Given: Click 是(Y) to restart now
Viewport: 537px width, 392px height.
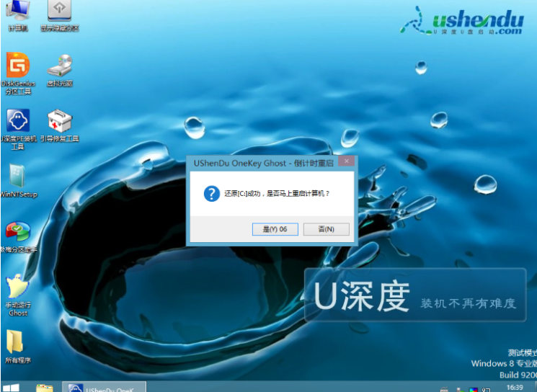Looking at the screenshot, I should (x=275, y=229).
